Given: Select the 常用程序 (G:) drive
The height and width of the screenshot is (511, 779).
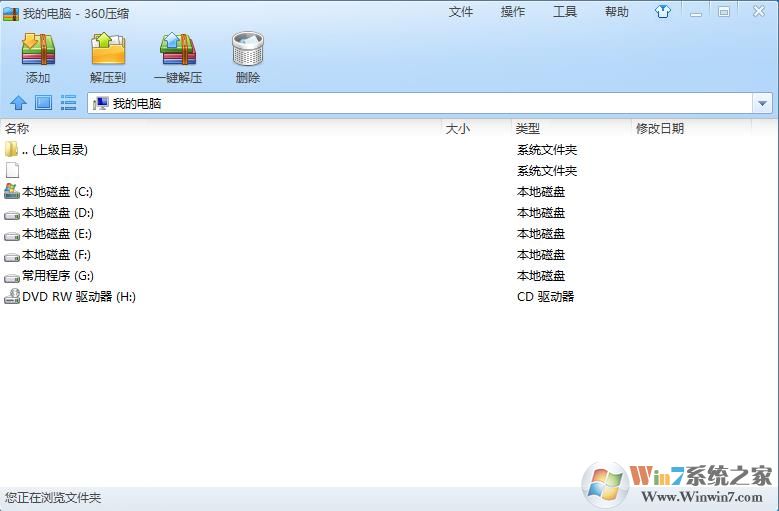Looking at the screenshot, I should (57, 275).
